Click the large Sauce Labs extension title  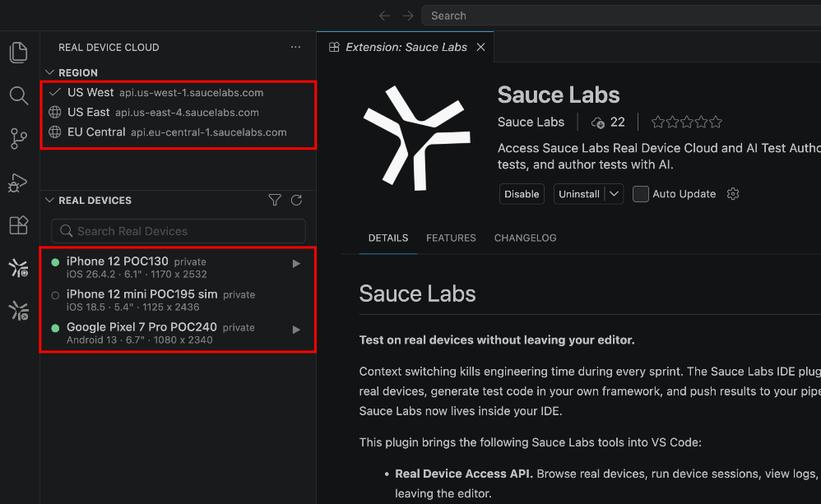[x=559, y=95]
